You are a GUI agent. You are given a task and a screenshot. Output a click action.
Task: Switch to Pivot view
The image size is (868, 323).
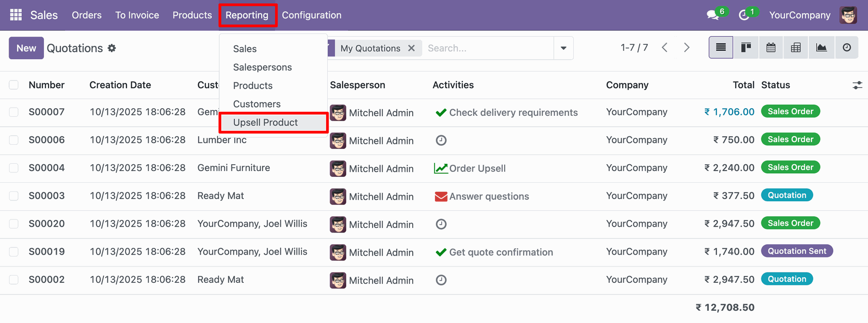[x=796, y=47]
